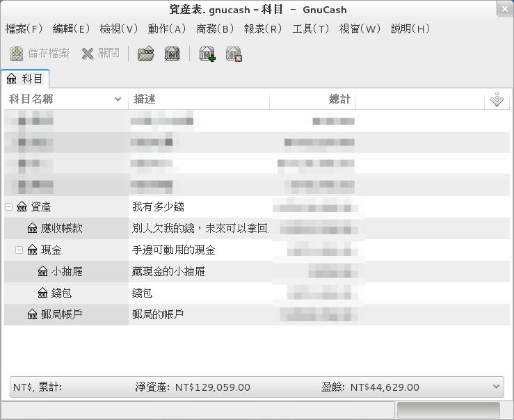Image resolution: width=514 pixels, height=420 pixels.
Task: Sort by the 描述 column header
Action: tap(199, 99)
